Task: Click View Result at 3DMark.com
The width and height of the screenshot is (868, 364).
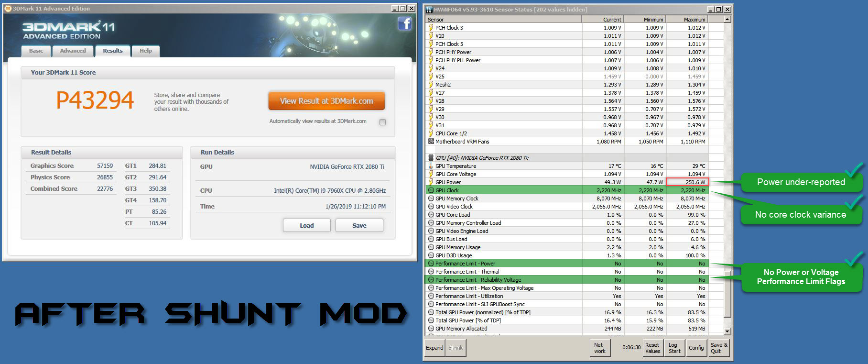Action: click(326, 101)
